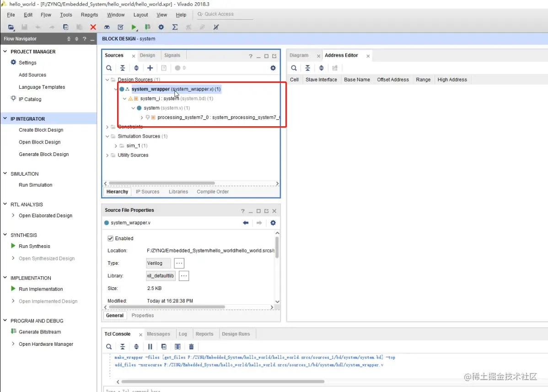Click the red X cancel icon in toolbar
This screenshot has width=548, height=392.
(x=93, y=27)
